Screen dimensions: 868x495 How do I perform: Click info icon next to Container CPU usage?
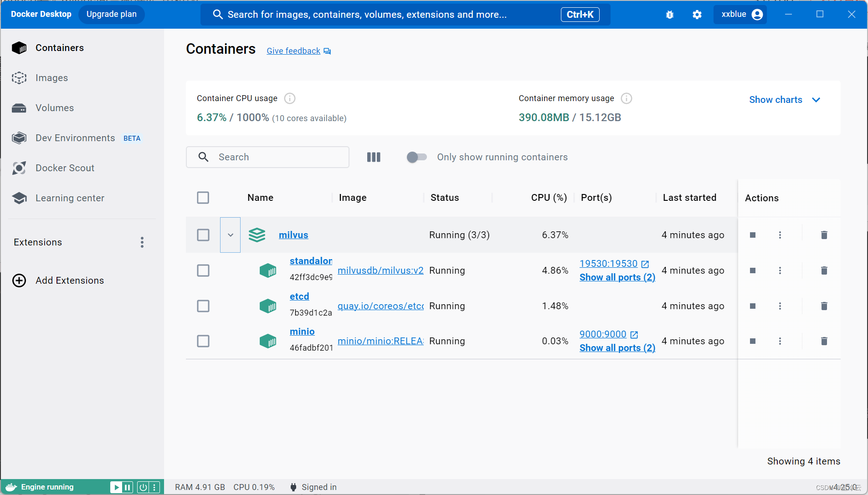290,98
